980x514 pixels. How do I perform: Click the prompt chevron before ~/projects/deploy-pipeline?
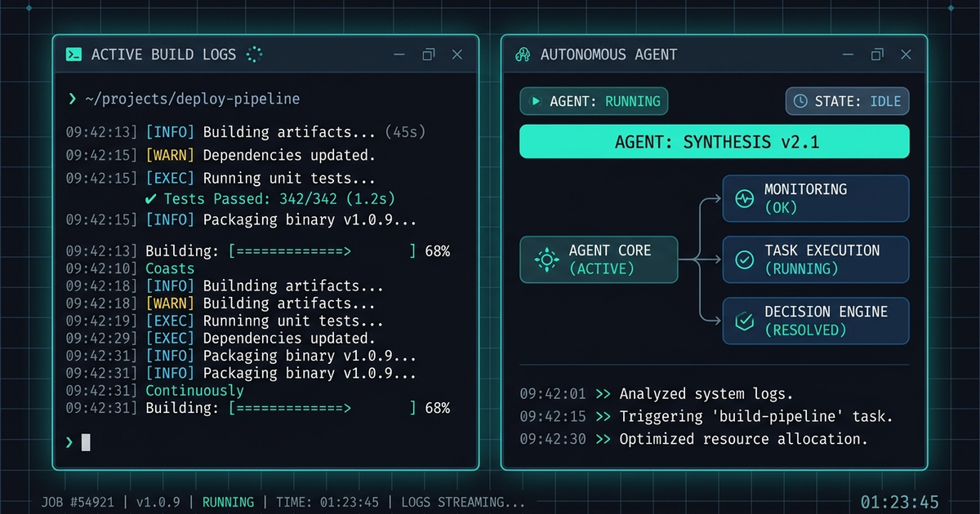[x=72, y=100]
